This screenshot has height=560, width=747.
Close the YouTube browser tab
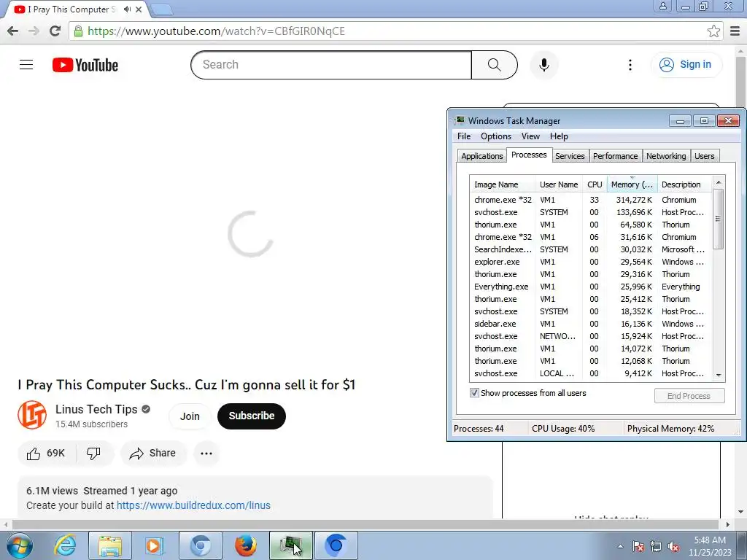(139, 9)
